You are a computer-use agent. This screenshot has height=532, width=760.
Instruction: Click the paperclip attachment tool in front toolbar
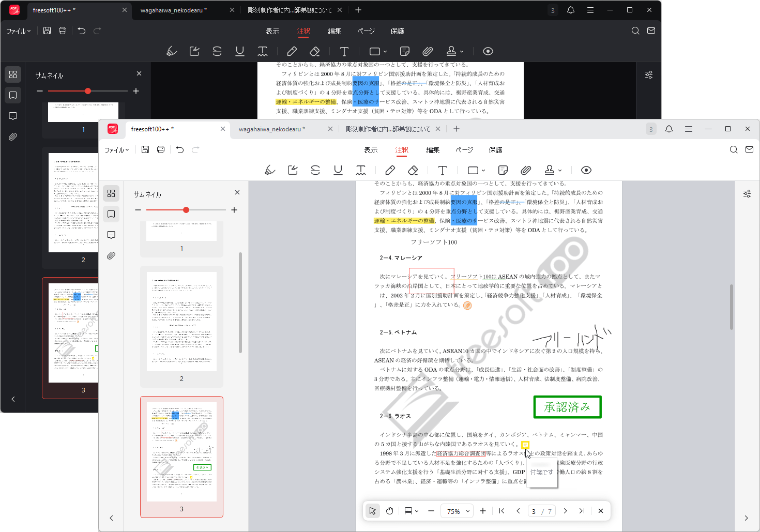(x=526, y=170)
